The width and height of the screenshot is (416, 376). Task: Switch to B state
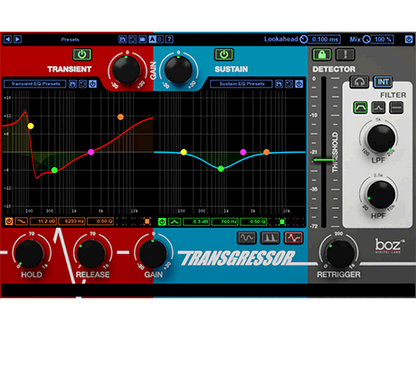click(160, 39)
